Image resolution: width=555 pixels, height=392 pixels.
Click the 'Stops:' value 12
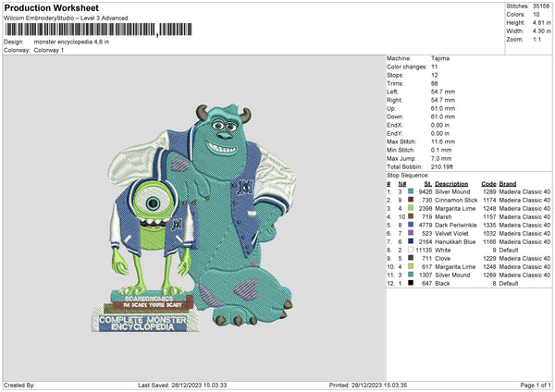pyautogui.click(x=435, y=76)
